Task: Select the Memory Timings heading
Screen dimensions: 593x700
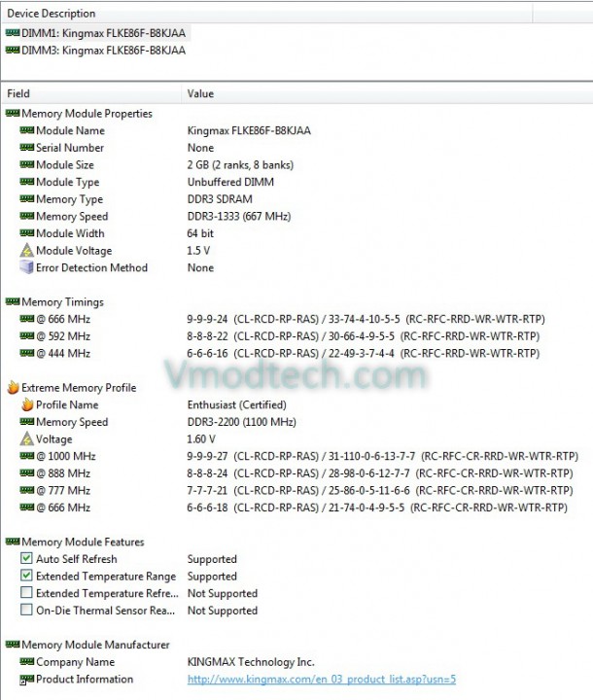Action: 62,301
